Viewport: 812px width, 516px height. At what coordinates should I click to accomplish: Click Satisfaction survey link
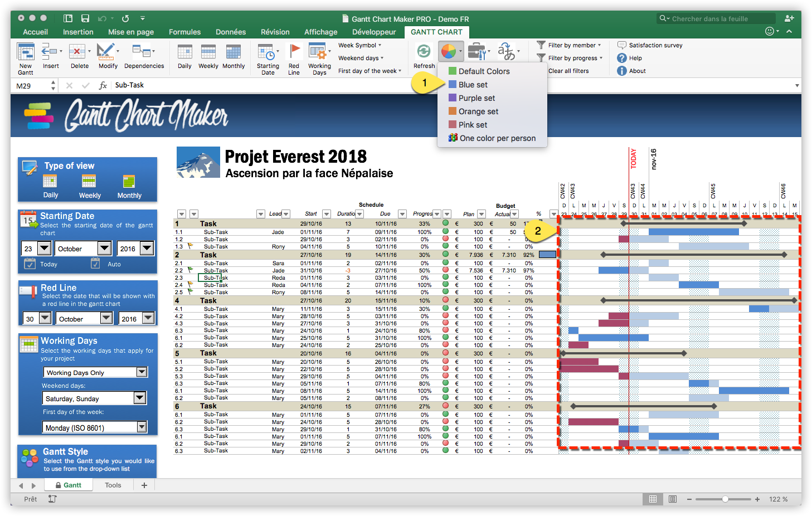[650, 45]
